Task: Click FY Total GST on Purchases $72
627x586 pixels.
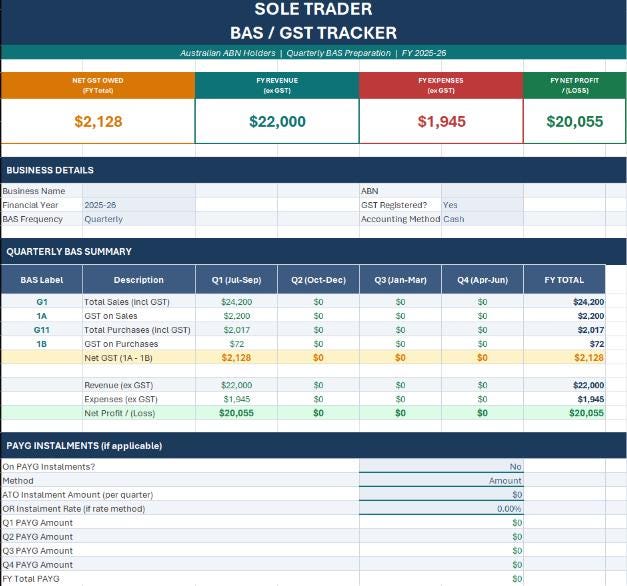Action: tap(597, 344)
